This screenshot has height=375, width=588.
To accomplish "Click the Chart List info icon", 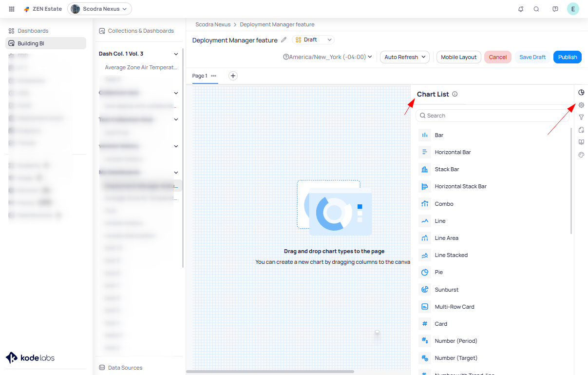I will 455,94.
